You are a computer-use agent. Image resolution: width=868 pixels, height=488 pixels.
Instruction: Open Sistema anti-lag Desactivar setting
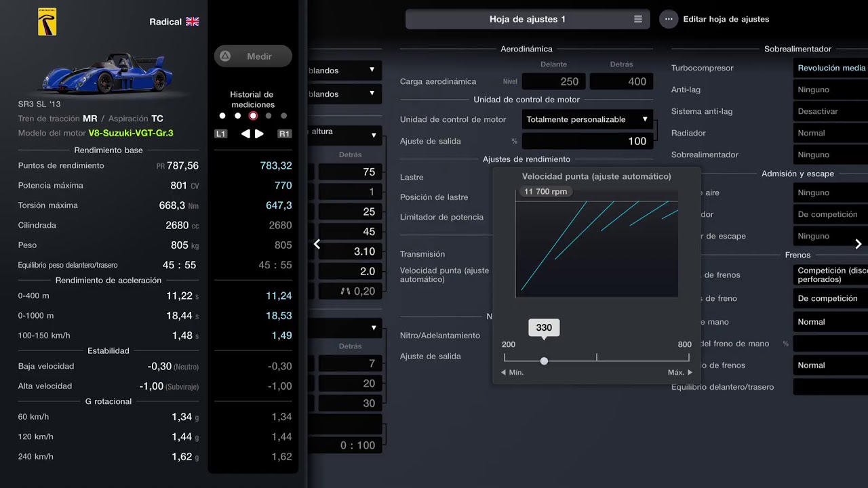coord(831,111)
